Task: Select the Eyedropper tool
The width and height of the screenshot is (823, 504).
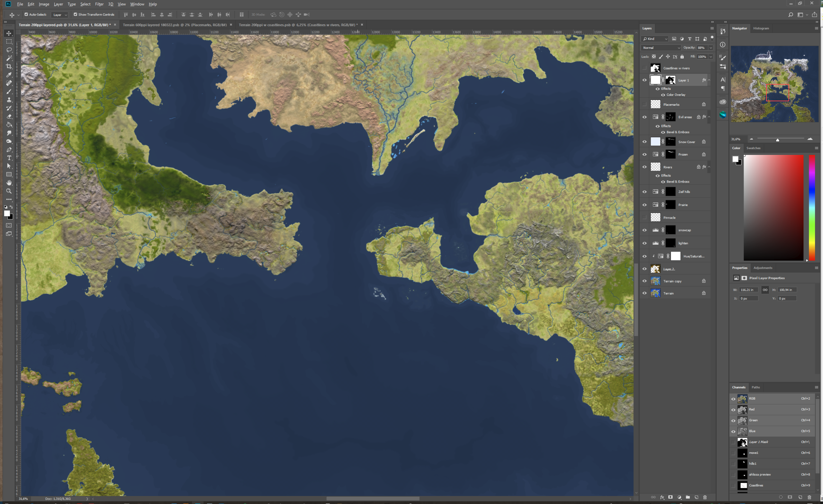Action: [x=9, y=75]
